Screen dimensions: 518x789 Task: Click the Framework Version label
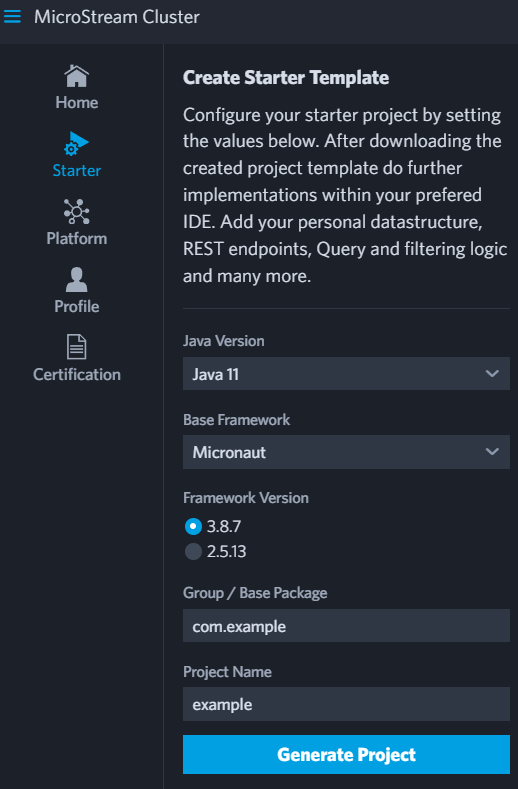click(246, 498)
